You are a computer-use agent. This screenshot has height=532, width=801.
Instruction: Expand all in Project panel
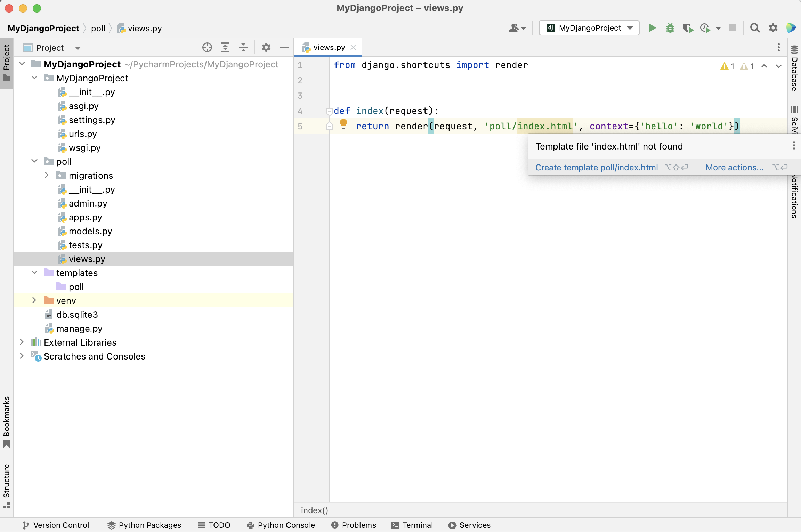point(225,47)
